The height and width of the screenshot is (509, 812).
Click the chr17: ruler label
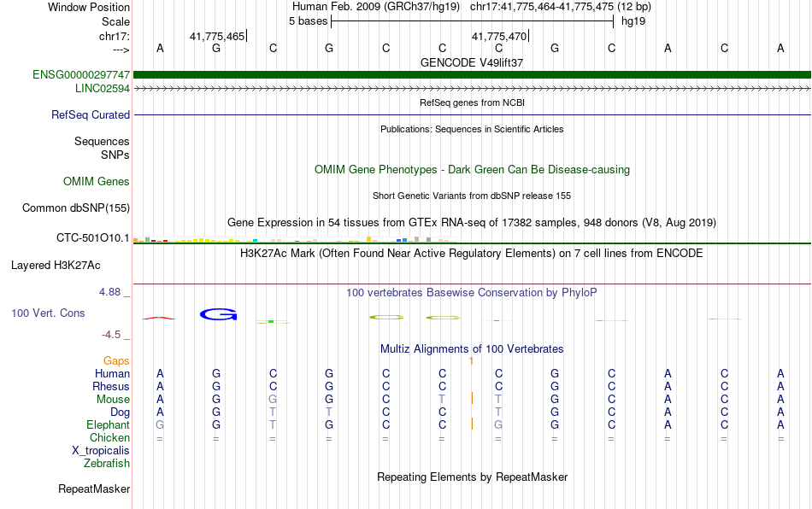(x=114, y=36)
